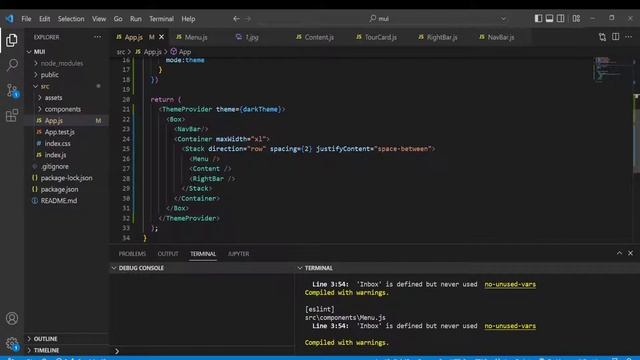Viewport: 640px width, 360px height.
Task: Open the PROBLEMS panel tab
Action: click(132, 253)
